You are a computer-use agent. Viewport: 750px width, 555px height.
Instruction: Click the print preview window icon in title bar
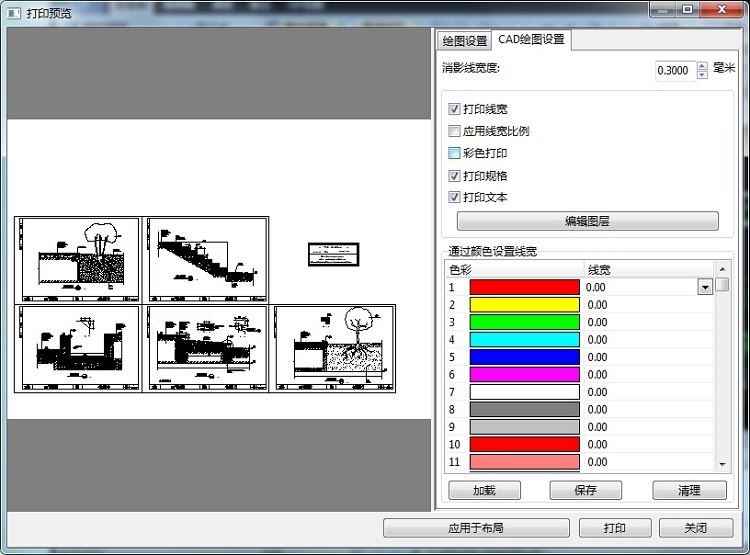pos(15,13)
